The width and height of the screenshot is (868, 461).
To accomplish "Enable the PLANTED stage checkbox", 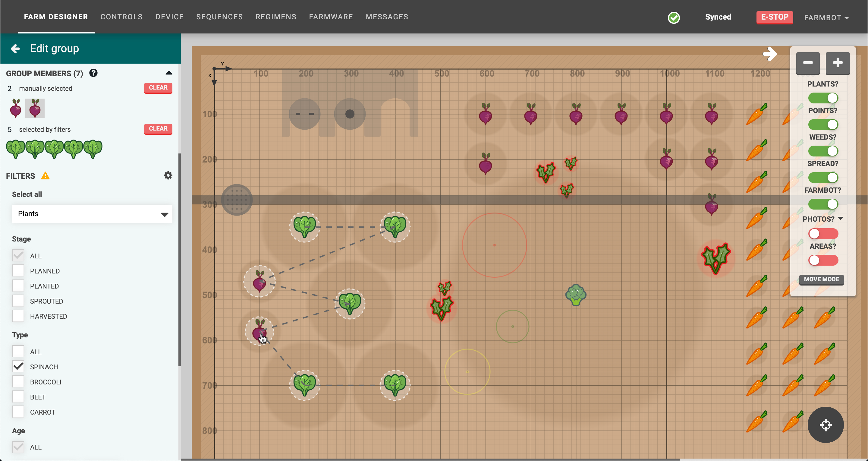I will (x=18, y=286).
